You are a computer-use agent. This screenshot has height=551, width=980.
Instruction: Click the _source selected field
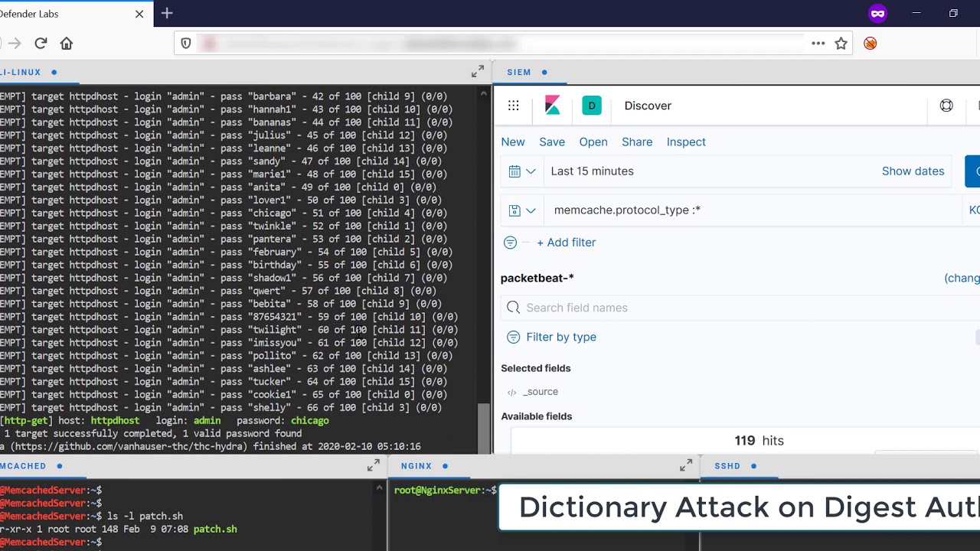coord(540,392)
